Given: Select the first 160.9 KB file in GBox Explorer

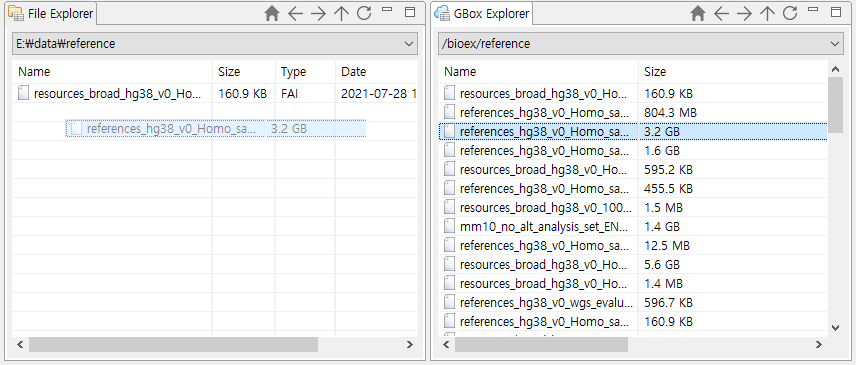Looking at the screenshot, I should [x=633, y=93].
